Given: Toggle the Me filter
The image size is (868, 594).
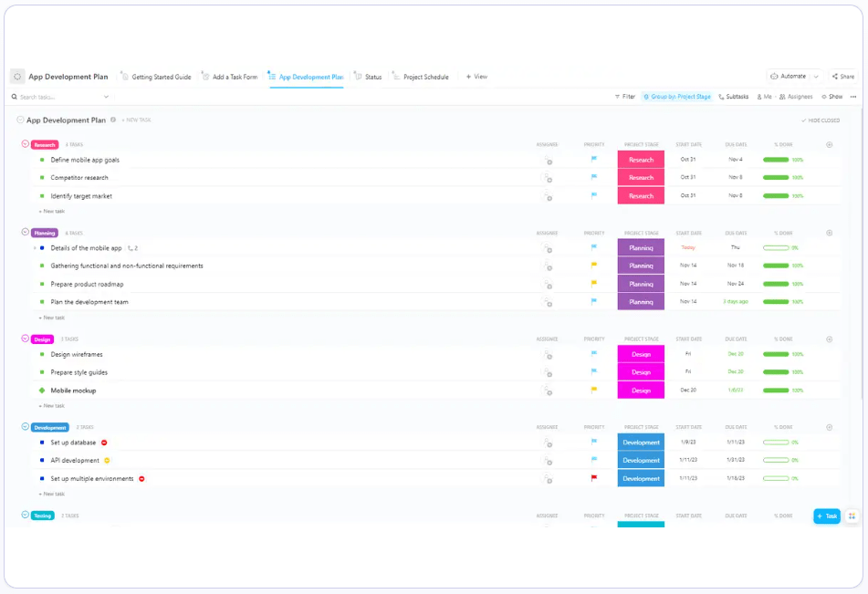Looking at the screenshot, I should click(x=764, y=97).
